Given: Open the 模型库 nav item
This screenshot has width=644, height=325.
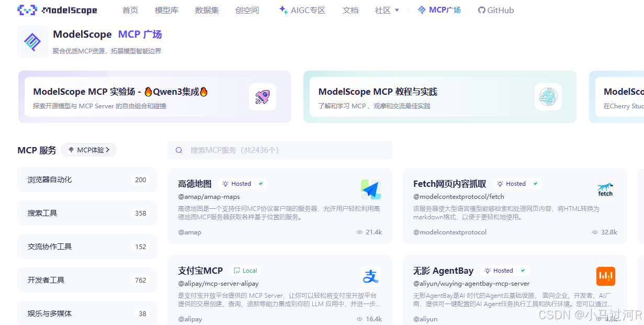Looking at the screenshot, I should click(x=166, y=10).
